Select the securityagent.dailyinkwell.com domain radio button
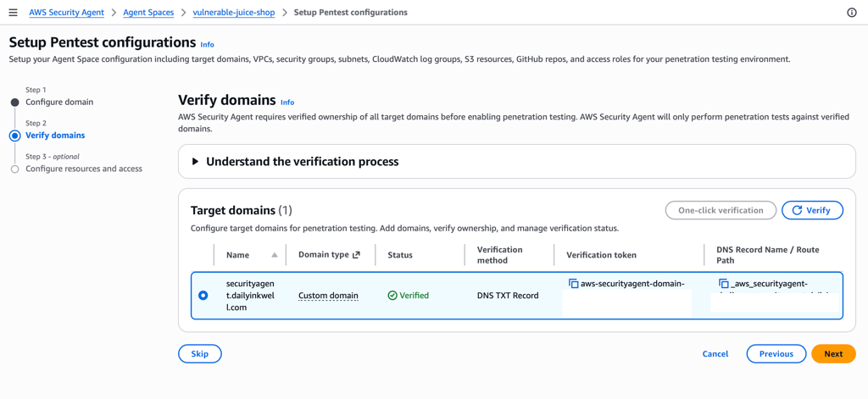Screen dimensions: 868x399 coord(203,296)
